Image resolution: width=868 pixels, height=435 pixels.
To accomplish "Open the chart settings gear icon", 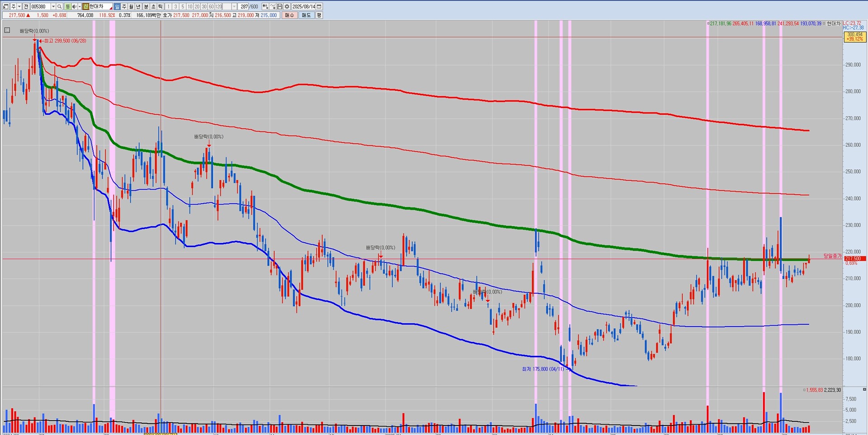I will 287,7.
